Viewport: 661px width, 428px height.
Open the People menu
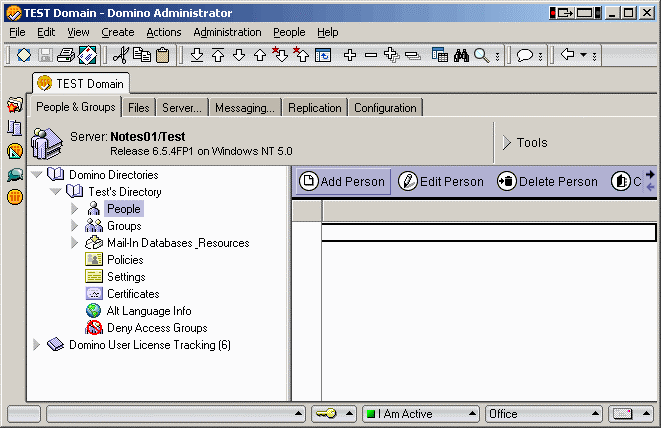click(x=289, y=32)
